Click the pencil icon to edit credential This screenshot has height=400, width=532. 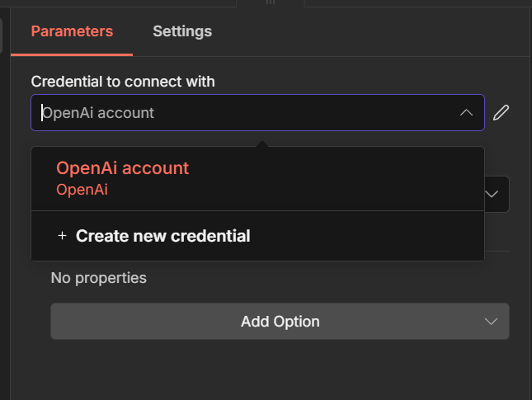[x=501, y=113]
